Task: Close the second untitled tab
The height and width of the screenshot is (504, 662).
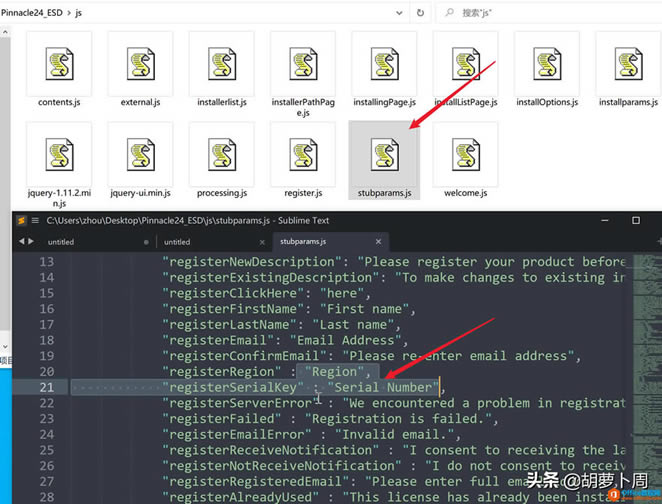Action: point(262,242)
